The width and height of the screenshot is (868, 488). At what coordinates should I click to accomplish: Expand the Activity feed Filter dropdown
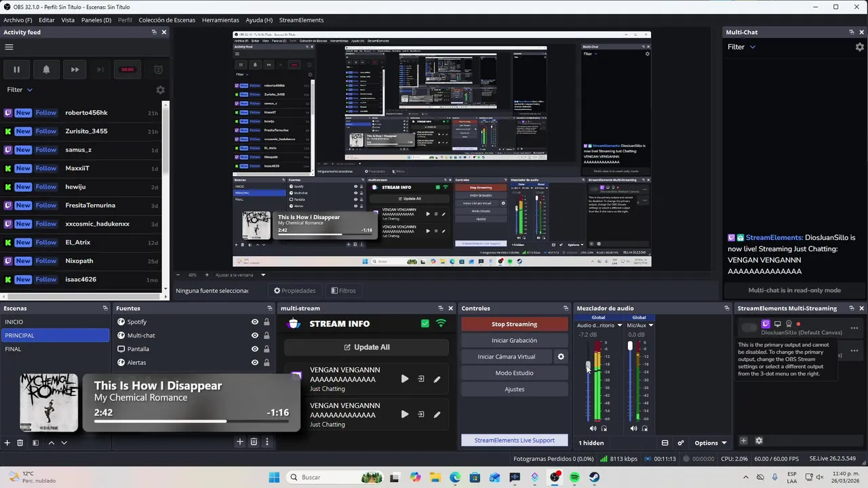20,89
